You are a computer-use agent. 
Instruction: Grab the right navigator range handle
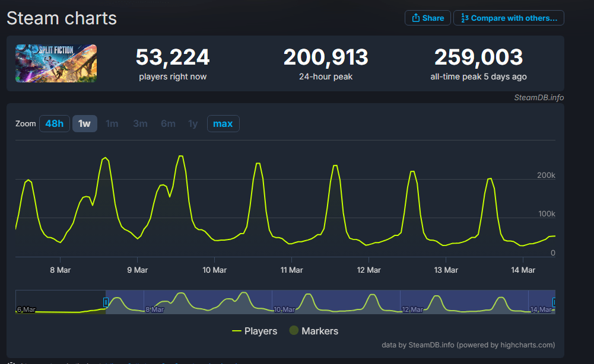tap(554, 302)
